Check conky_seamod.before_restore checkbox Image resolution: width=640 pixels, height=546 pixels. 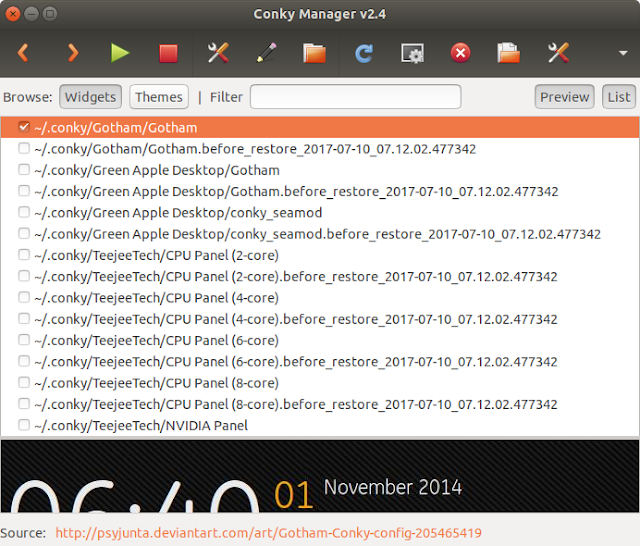coord(24,233)
